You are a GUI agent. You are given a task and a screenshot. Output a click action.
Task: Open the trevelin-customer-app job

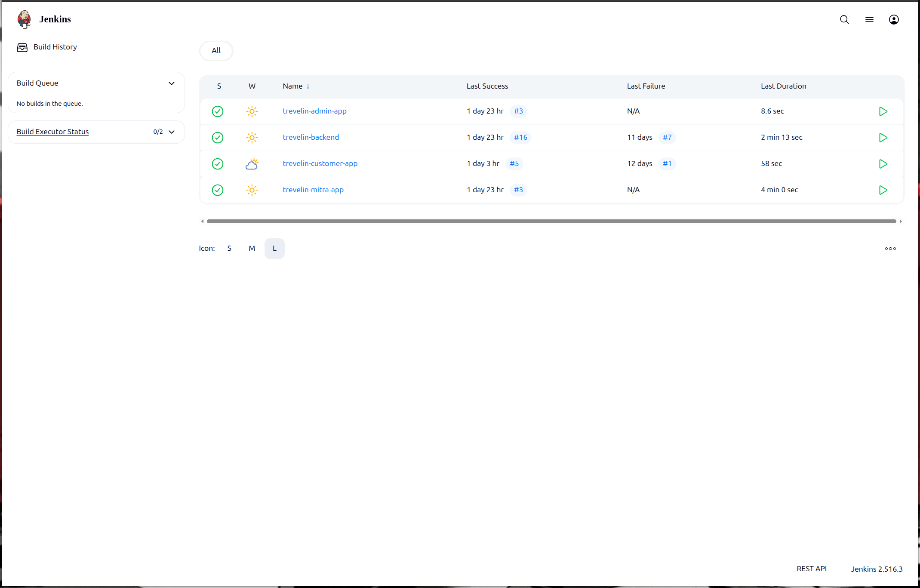(x=320, y=163)
